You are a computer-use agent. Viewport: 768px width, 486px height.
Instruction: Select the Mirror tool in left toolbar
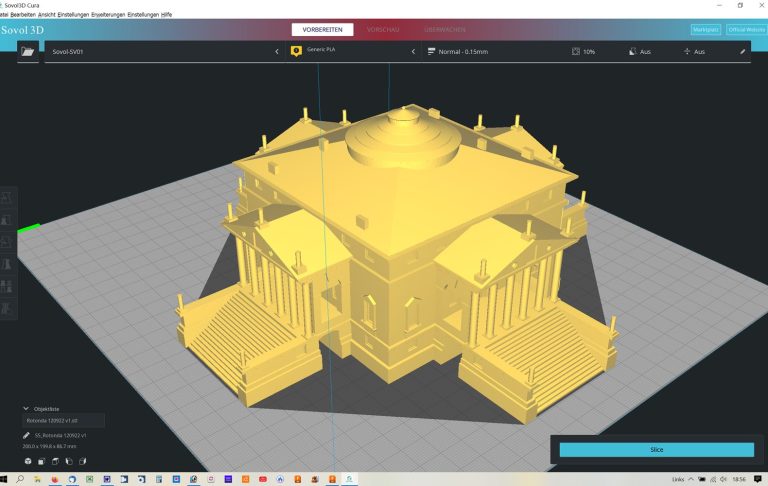pos(8,264)
